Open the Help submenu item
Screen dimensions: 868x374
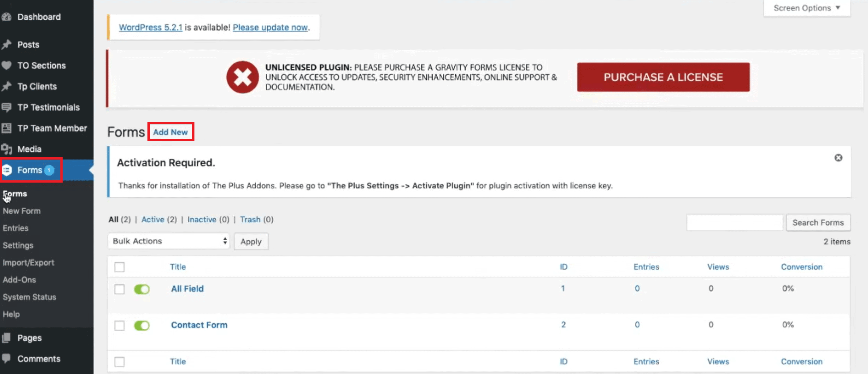pos(11,314)
